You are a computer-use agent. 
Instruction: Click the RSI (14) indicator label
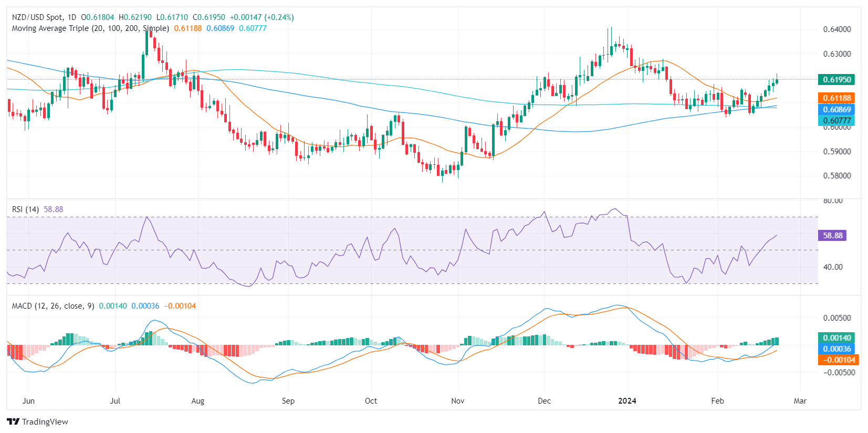pyautogui.click(x=25, y=209)
